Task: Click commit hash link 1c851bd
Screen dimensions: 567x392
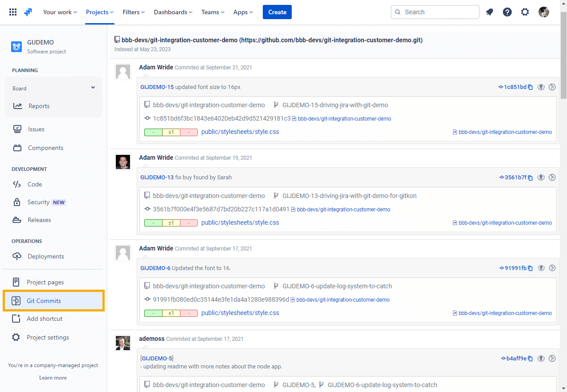Action: (513, 87)
